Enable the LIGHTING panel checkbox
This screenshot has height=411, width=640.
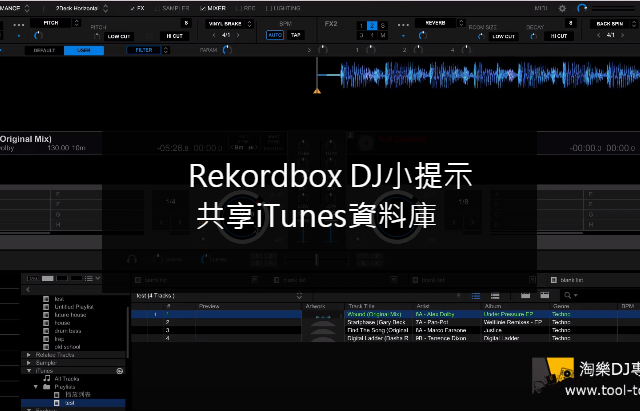point(268,8)
